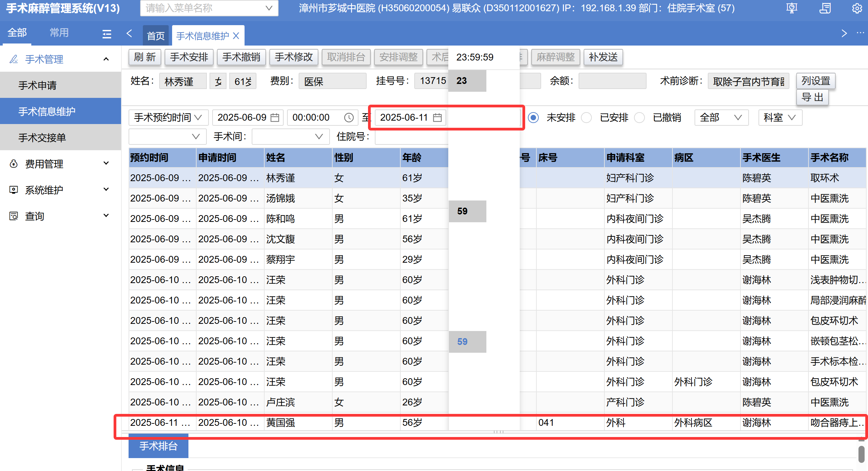The height and width of the screenshot is (471, 868).
Task: Click the vertical scrollbar at bottom right
Action: (x=861, y=454)
